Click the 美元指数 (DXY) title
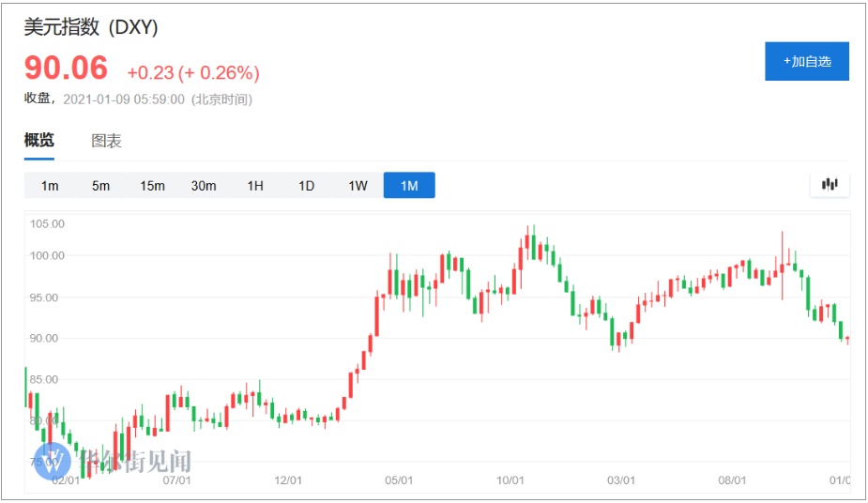This screenshot has width=868, height=503. tap(91, 28)
